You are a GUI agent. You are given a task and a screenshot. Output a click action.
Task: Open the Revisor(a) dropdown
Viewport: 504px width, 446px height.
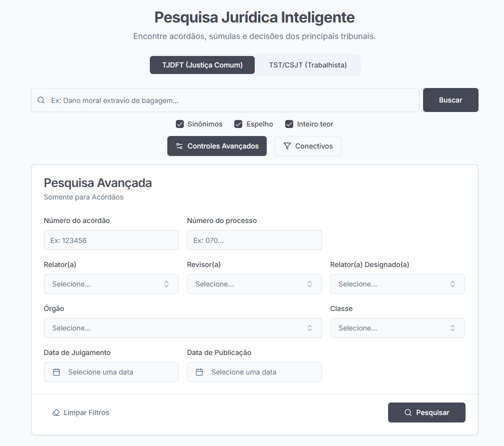click(254, 284)
